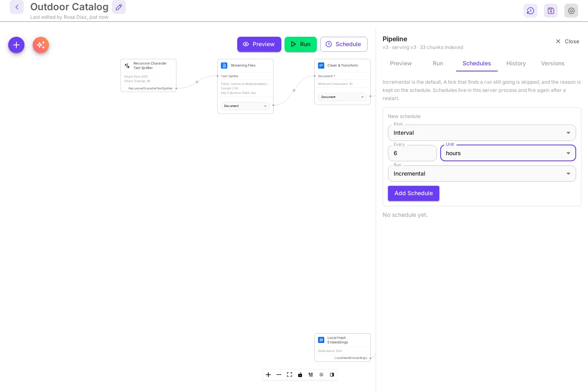
Task: Delete edge between Streaming Files and Clean & Transform
Action: (294, 90)
